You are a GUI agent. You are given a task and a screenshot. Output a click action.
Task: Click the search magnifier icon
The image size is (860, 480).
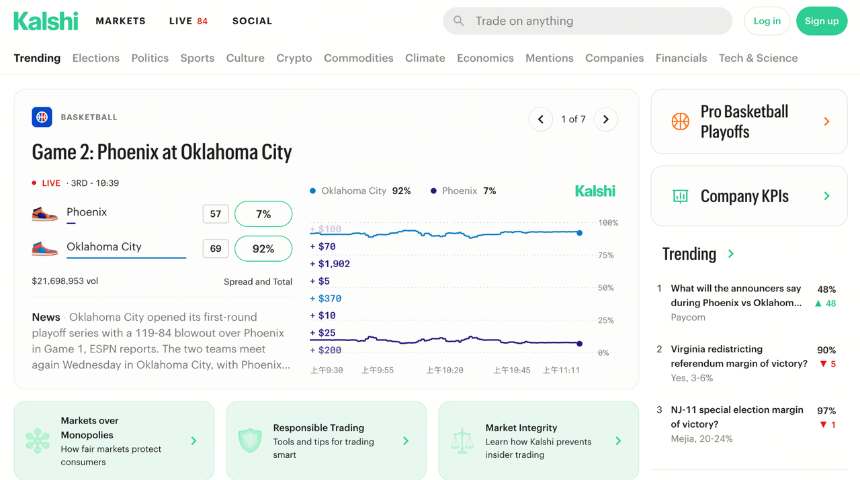coord(459,21)
